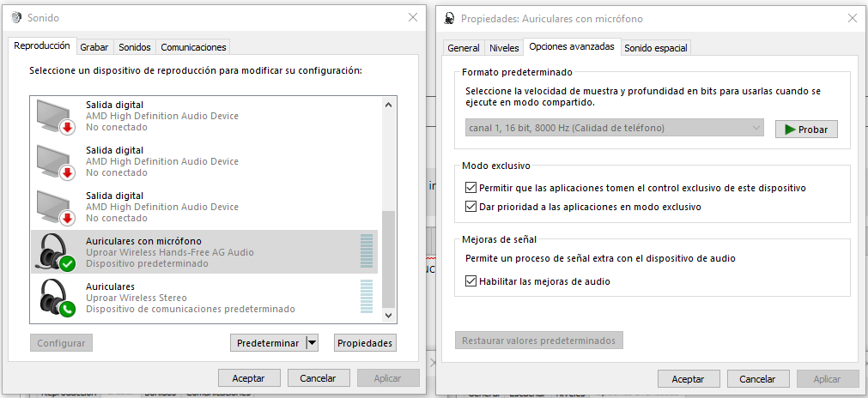The height and width of the screenshot is (398, 868).
Task: Click Aceptar in the Propiedades window
Action: click(688, 378)
